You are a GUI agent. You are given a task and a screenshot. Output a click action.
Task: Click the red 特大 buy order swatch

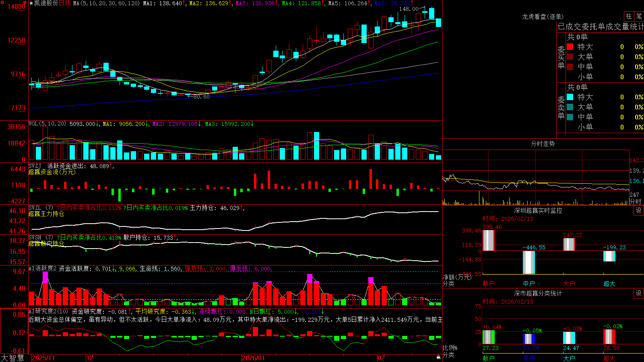pos(570,47)
